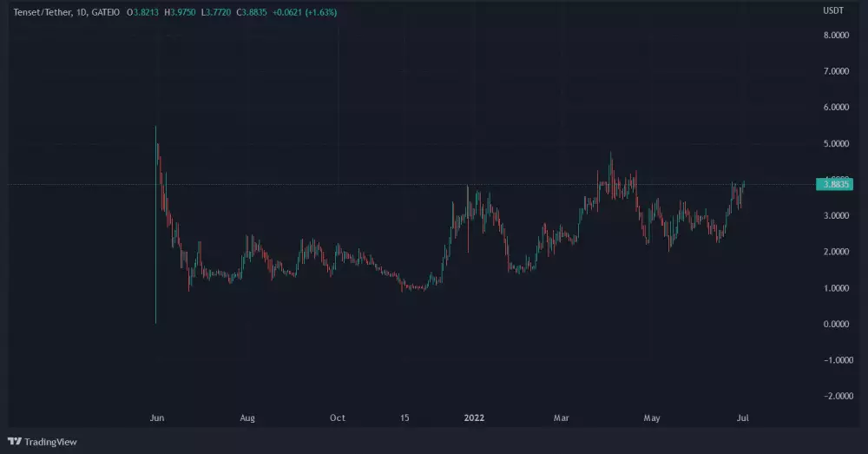Click the TradingView logo
This screenshot has width=868, height=454.
(42, 442)
